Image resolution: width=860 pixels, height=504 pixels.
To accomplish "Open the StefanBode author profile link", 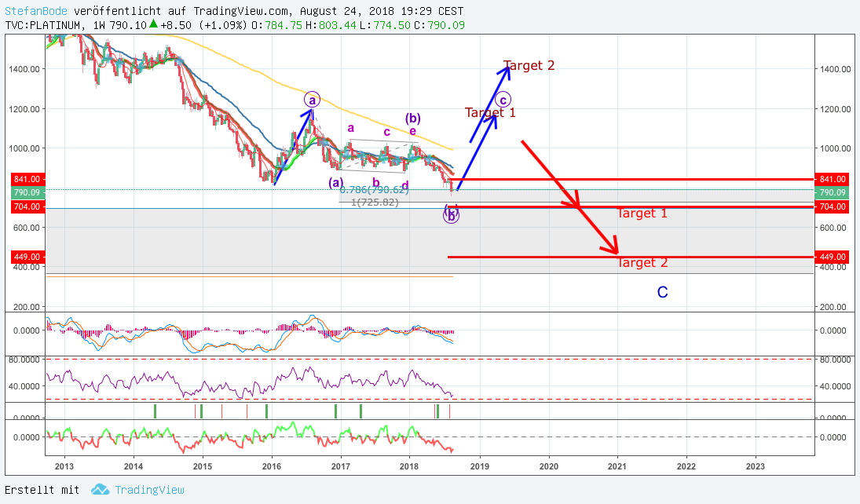I will 36,11.
